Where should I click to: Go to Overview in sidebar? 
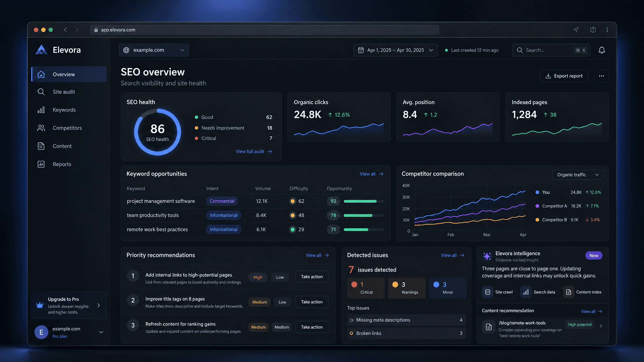point(69,74)
